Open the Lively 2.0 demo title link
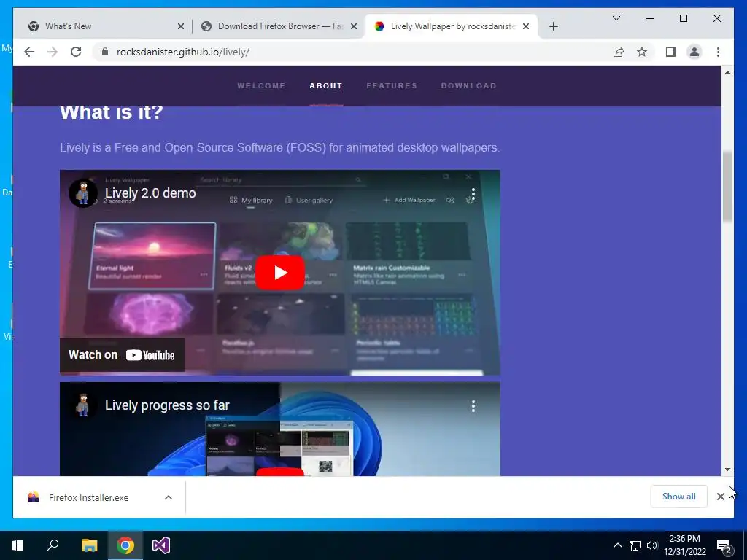The width and height of the screenshot is (747, 560). click(150, 192)
